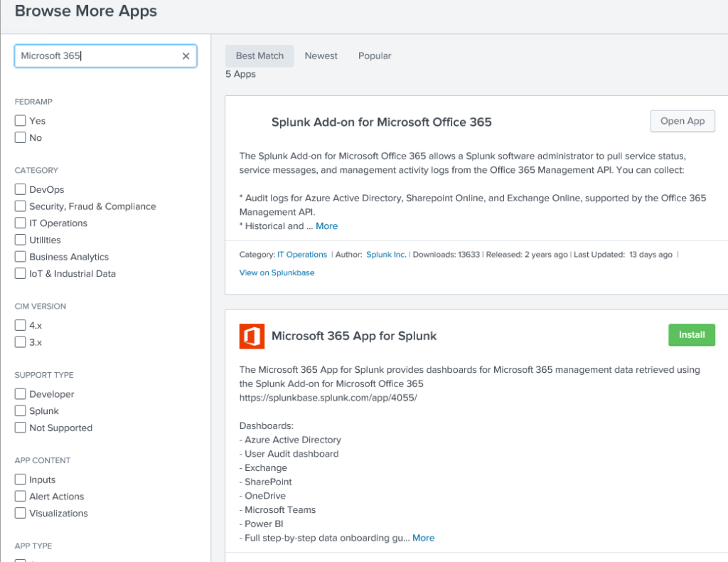The height and width of the screenshot is (562, 728).
Task: Click the Microsoft 365 App orange Office icon
Action: (252, 336)
